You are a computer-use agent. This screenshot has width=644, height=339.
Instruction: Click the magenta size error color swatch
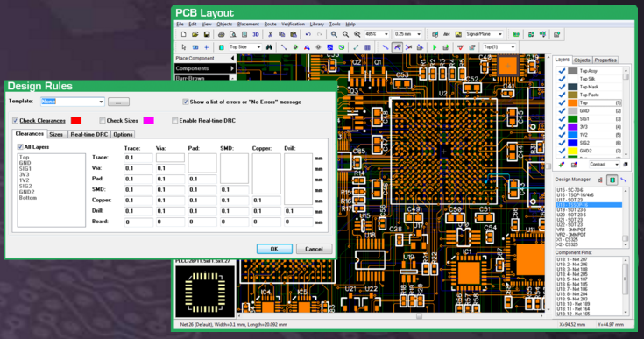(x=148, y=120)
